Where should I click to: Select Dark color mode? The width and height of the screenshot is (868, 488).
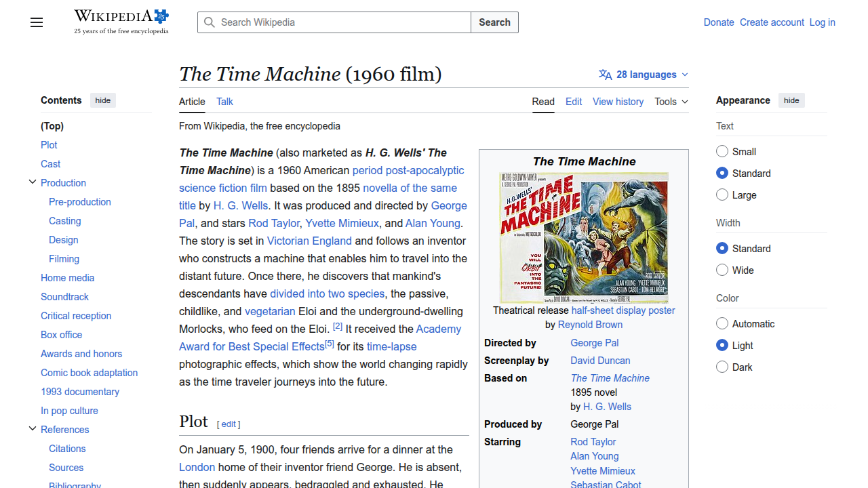(722, 367)
